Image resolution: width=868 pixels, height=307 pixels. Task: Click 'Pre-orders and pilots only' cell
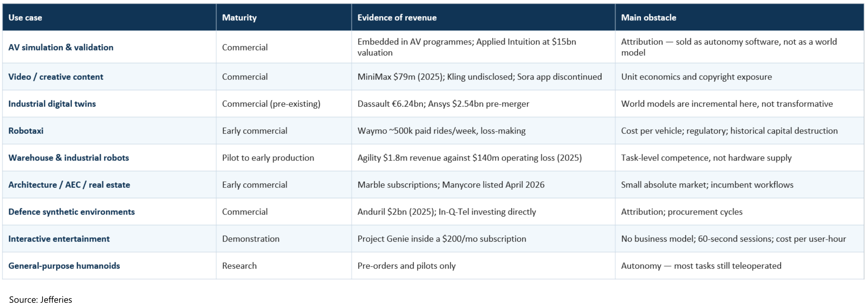[484, 266]
